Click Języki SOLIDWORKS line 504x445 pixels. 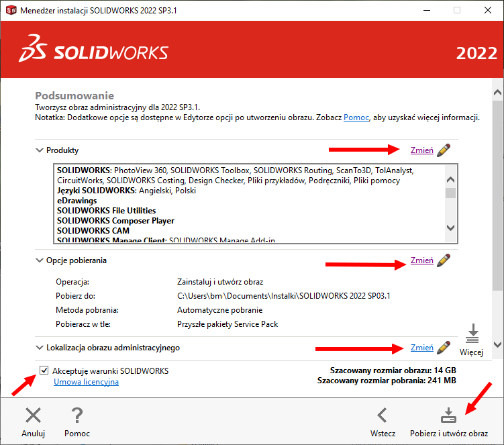pos(126,191)
